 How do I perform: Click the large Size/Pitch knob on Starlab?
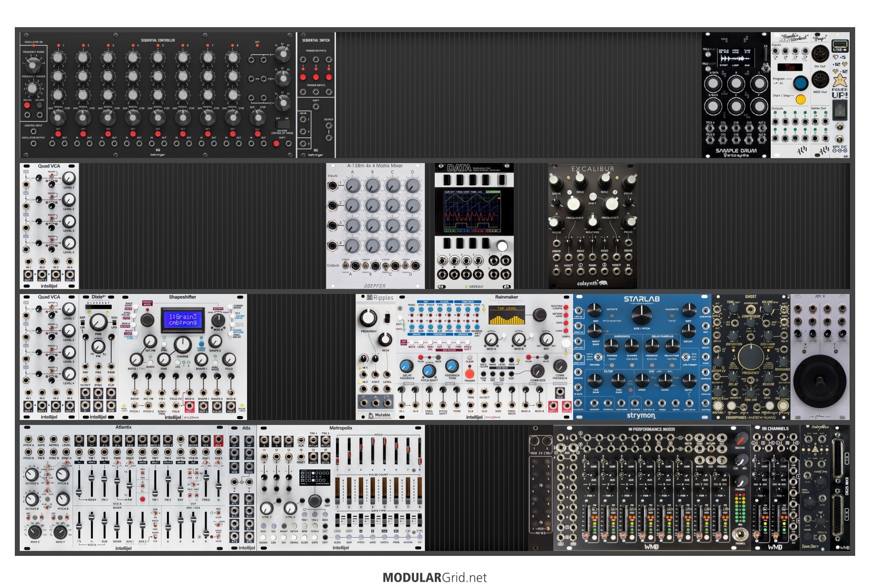[641, 315]
